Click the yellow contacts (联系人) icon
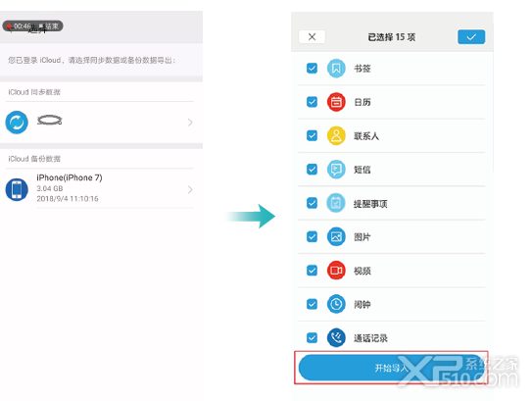The image size is (532, 401). [336, 135]
